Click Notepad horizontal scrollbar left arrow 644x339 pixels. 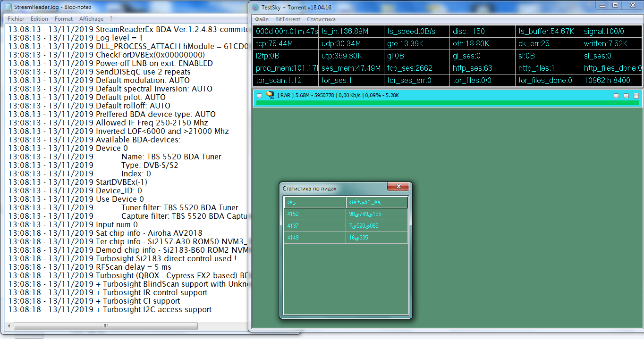click(x=10, y=326)
